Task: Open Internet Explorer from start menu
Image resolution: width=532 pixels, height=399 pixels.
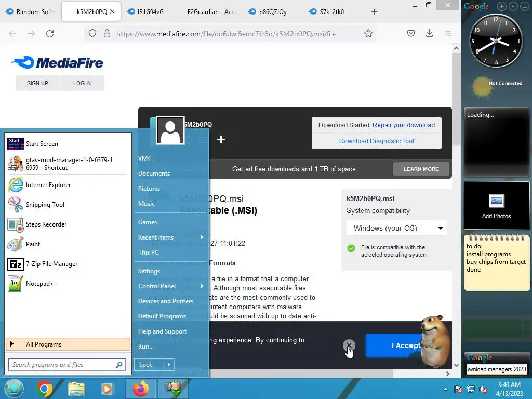Action: (68, 185)
